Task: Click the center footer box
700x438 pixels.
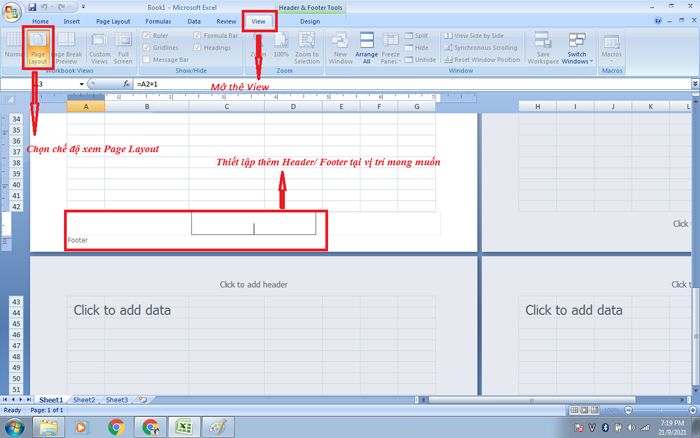Action: point(254,223)
